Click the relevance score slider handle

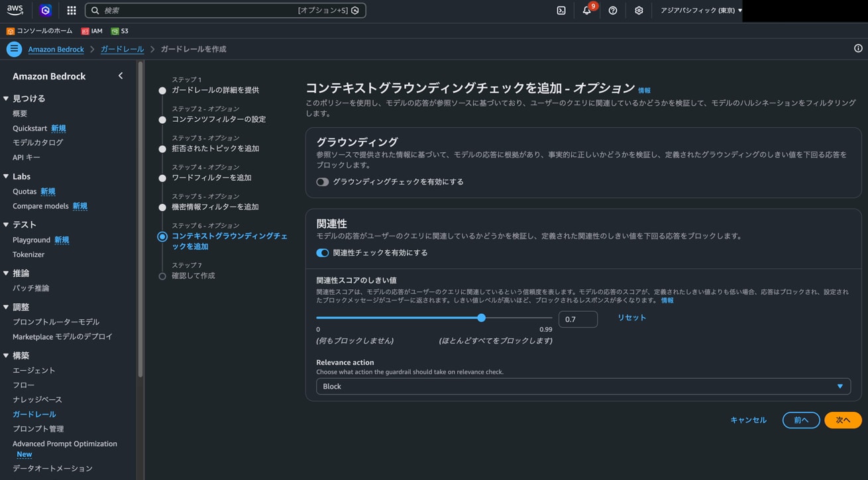coord(482,318)
